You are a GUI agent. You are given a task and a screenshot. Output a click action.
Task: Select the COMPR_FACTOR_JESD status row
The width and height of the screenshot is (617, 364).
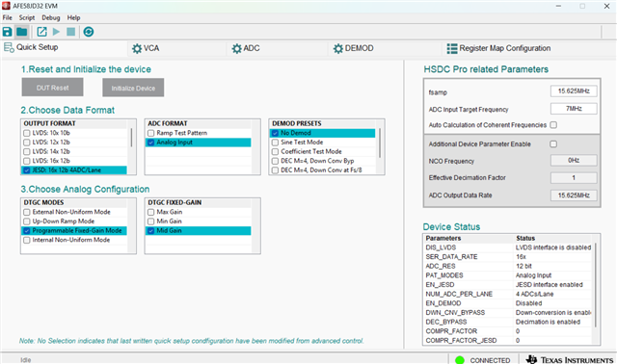click(x=508, y=341)
